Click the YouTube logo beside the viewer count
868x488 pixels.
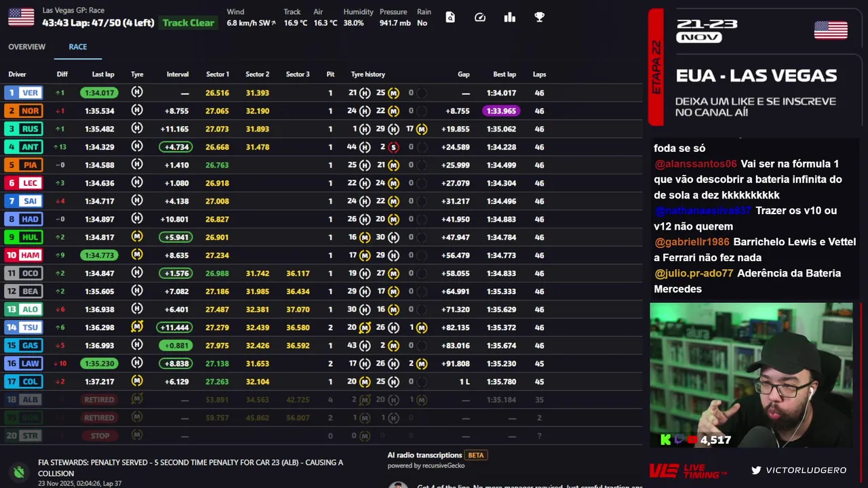(x=692, y=440)
